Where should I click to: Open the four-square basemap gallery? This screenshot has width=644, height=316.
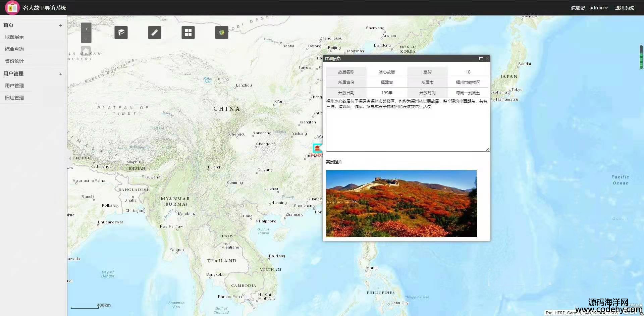pos(188,33)
